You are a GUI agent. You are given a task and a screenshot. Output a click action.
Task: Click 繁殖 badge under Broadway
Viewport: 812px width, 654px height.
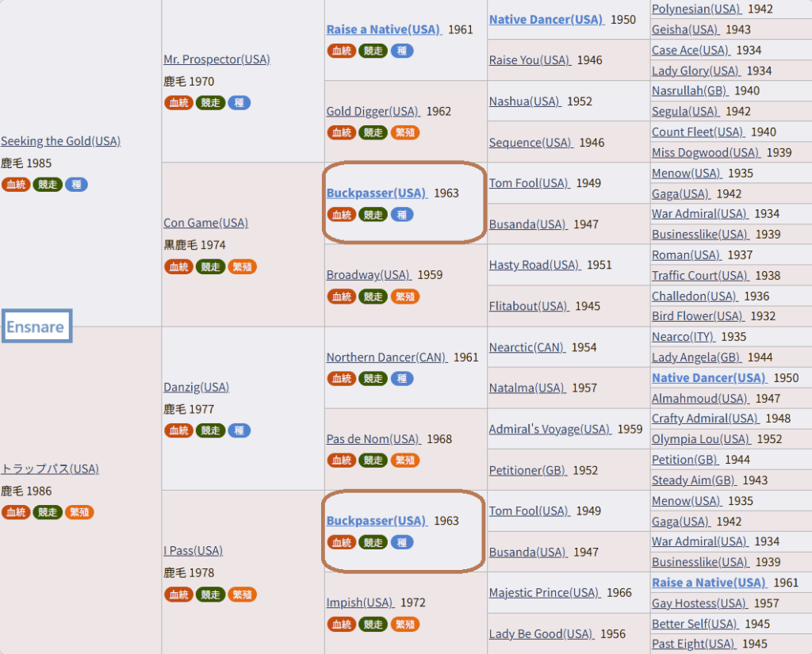pyautogui.click(x=405, y=296)
